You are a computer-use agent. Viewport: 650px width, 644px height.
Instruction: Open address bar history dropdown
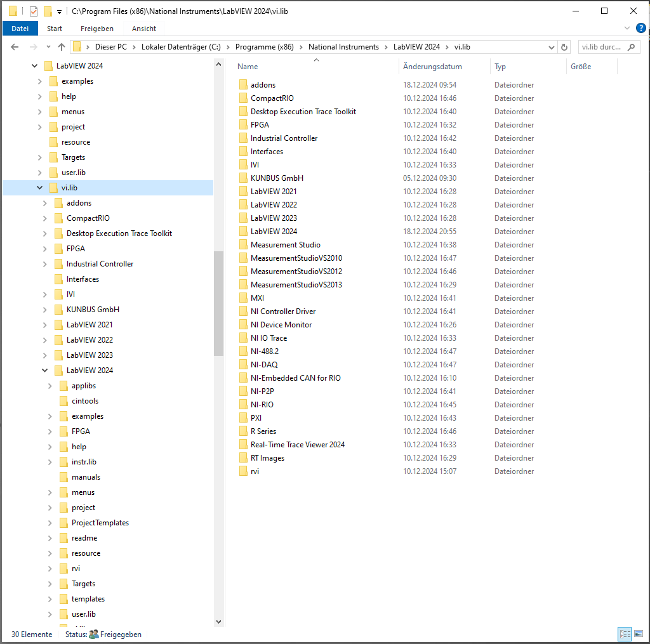coord(552,47)
